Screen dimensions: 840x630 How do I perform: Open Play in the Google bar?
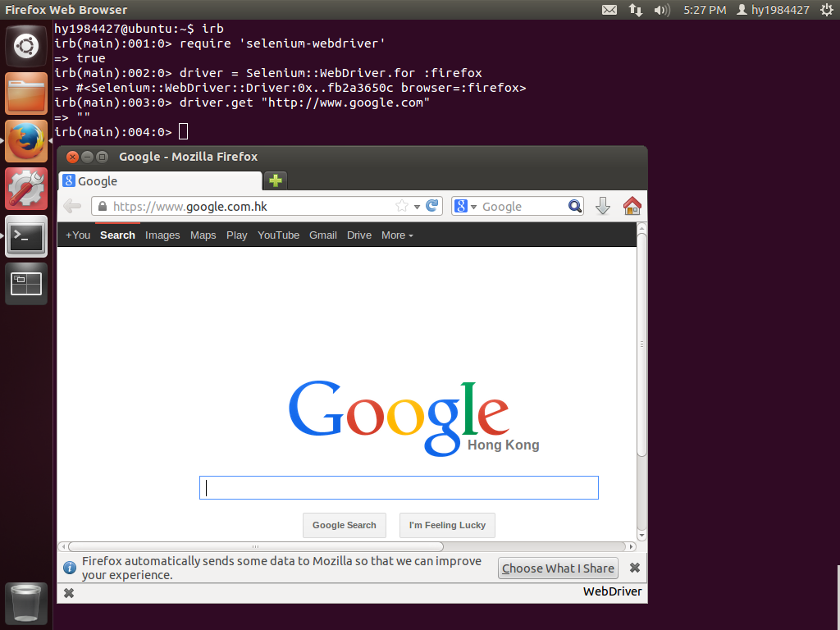tap(236, 235)
